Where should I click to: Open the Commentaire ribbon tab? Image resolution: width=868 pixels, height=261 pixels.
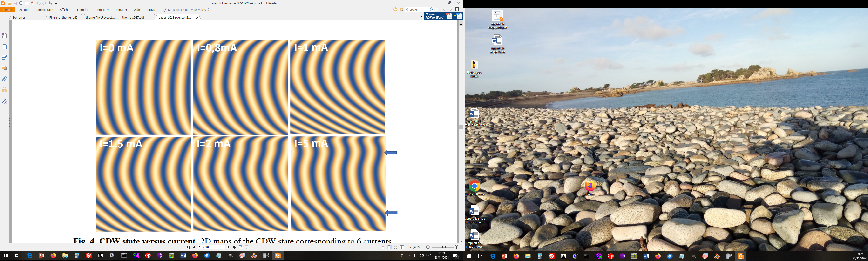click(x=44, y=10)
